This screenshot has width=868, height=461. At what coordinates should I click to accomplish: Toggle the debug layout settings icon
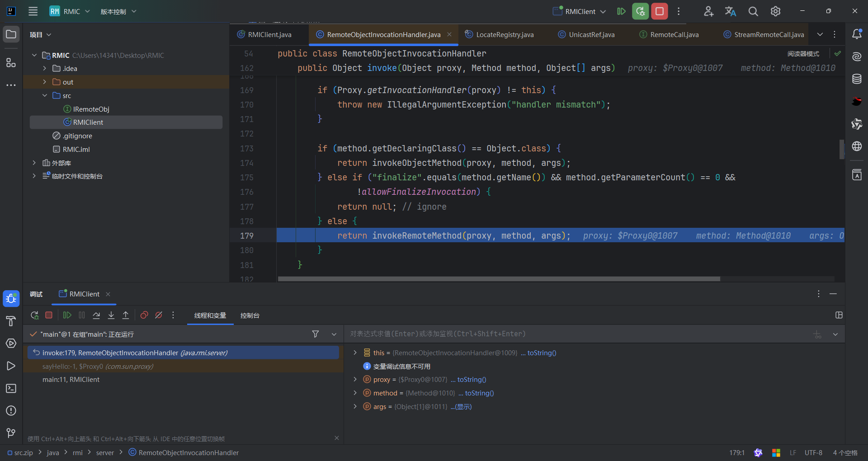pyautogui.click(x=839, y=315)
